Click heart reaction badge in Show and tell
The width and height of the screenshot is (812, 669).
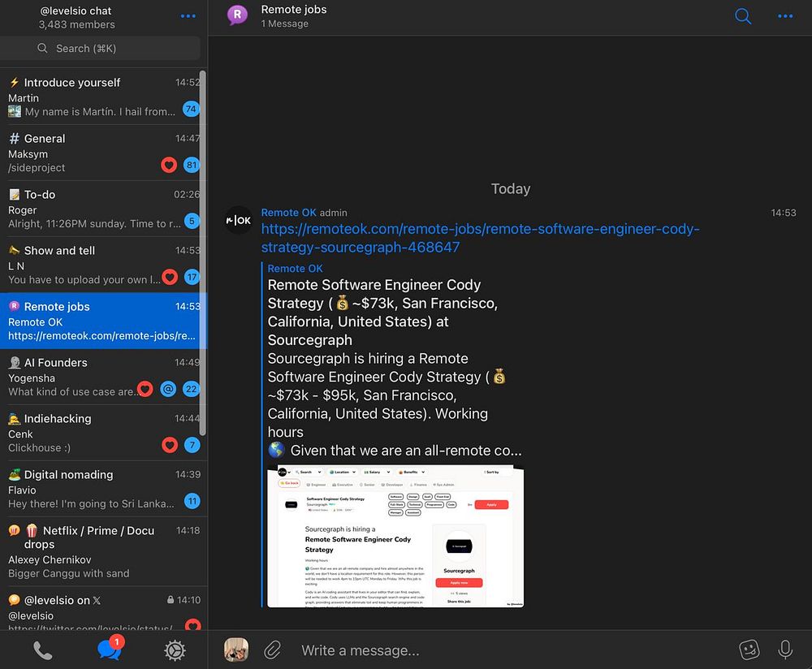pos(170,277)
